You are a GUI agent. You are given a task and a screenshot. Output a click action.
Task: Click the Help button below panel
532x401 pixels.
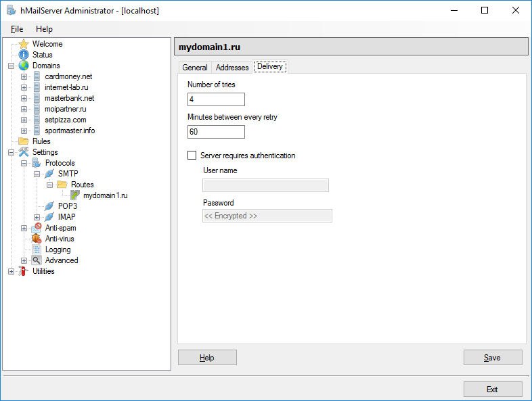(x=207, y=358)
